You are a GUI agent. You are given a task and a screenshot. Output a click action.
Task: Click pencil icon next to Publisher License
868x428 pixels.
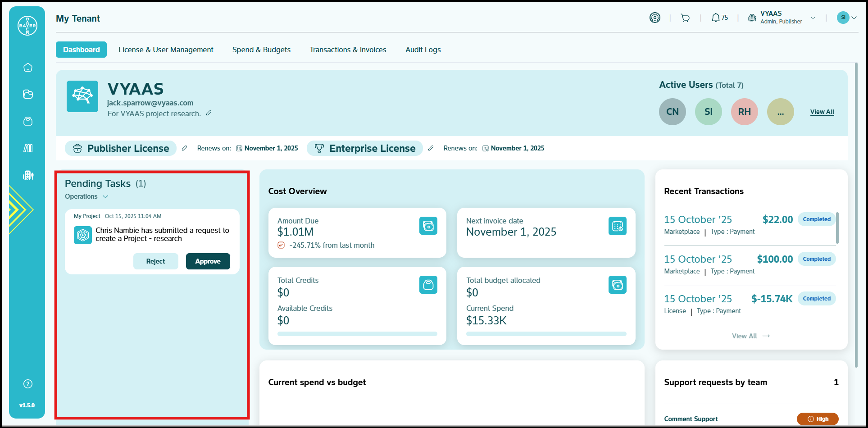pyautogui.click(x=184, y=148)
